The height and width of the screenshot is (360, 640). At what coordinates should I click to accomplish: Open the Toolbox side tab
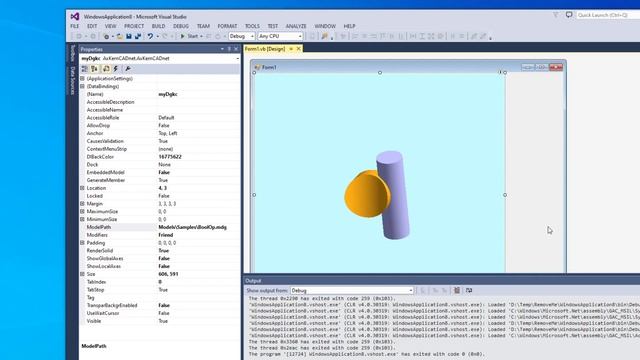(x=73, y=53)
